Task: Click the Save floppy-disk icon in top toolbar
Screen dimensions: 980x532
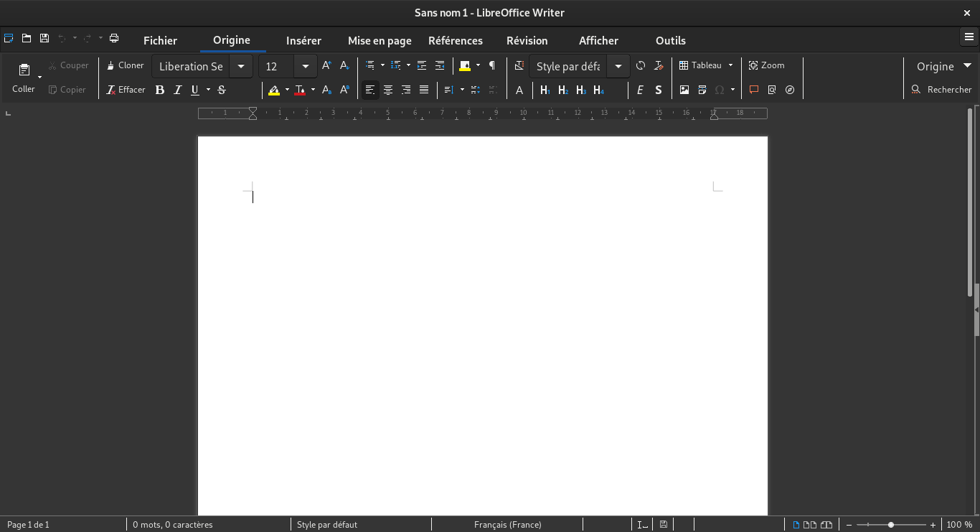Action: [x=44, y=38]
